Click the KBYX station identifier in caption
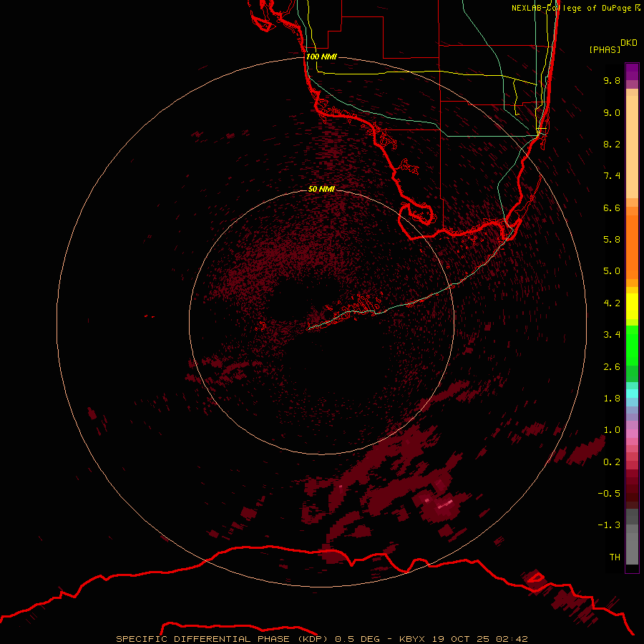 pyautogui.click(x=413, y=639)
